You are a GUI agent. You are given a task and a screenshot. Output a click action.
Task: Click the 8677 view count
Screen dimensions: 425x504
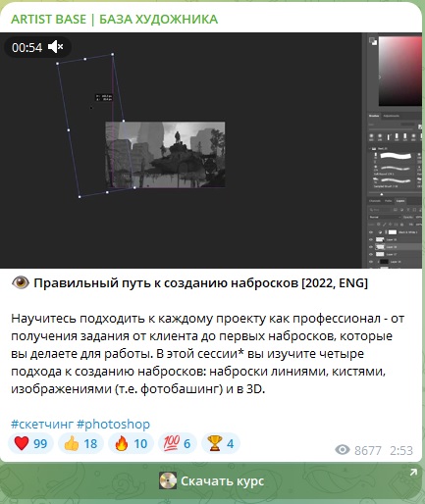368,450
